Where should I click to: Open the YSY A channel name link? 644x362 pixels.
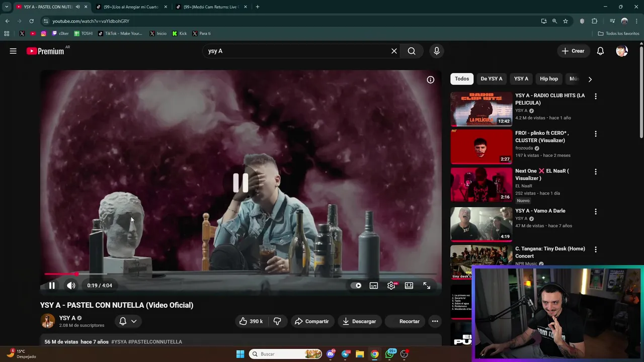(x=67, y=318)
